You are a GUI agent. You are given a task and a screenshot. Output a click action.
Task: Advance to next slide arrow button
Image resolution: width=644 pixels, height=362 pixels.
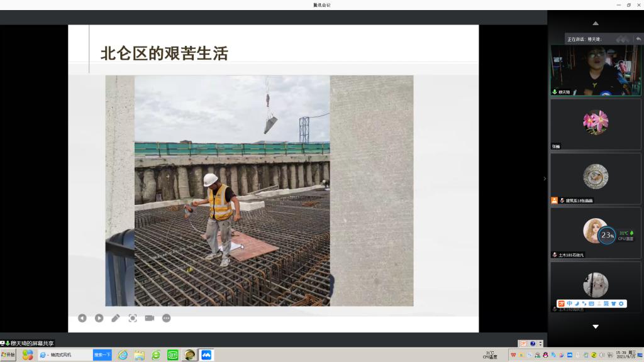[x=99, y=318]
